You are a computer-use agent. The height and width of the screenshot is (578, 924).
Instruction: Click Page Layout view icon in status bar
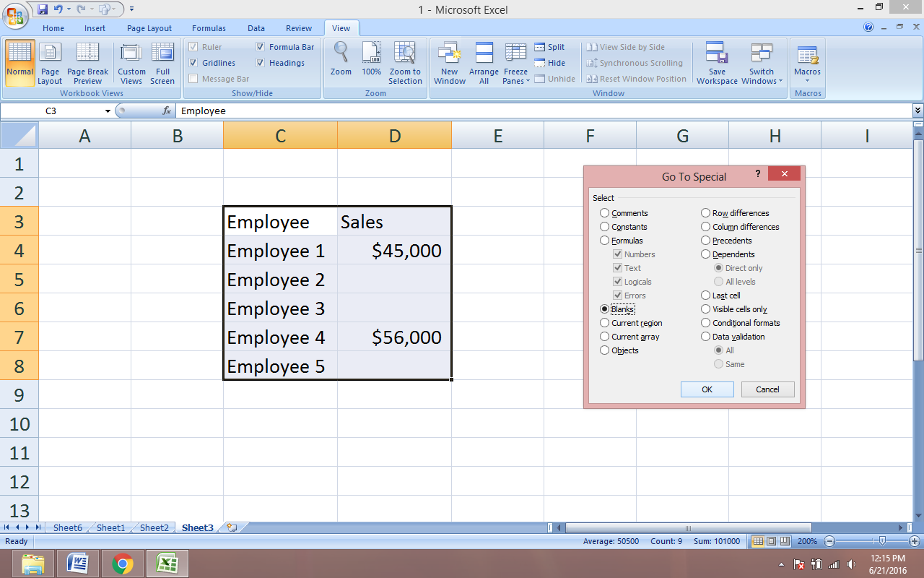[x=772, y=541]
